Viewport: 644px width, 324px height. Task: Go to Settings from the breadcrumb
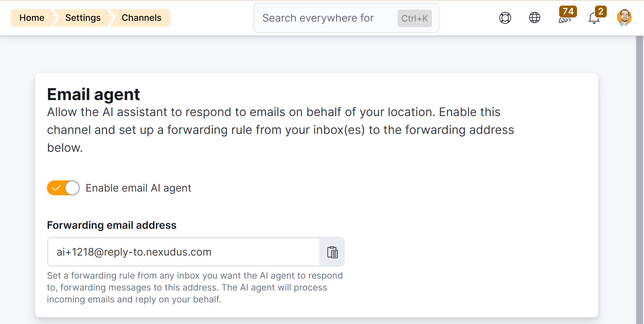(x=83, y=17)
